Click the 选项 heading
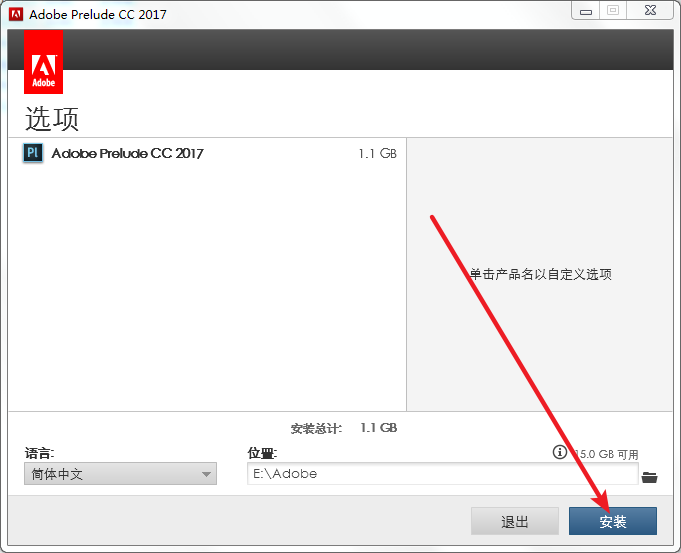The image size is (681, 553). (x=52, y=119)
